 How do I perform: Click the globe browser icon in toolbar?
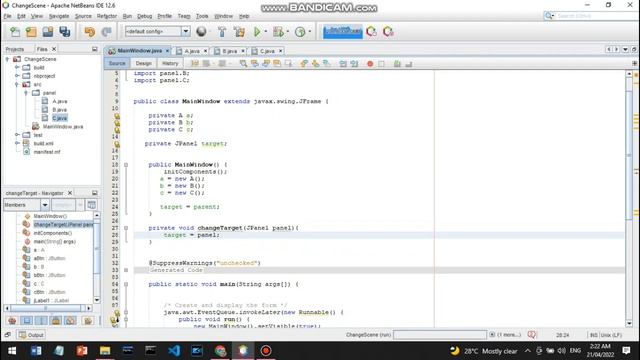coord(201,31)
